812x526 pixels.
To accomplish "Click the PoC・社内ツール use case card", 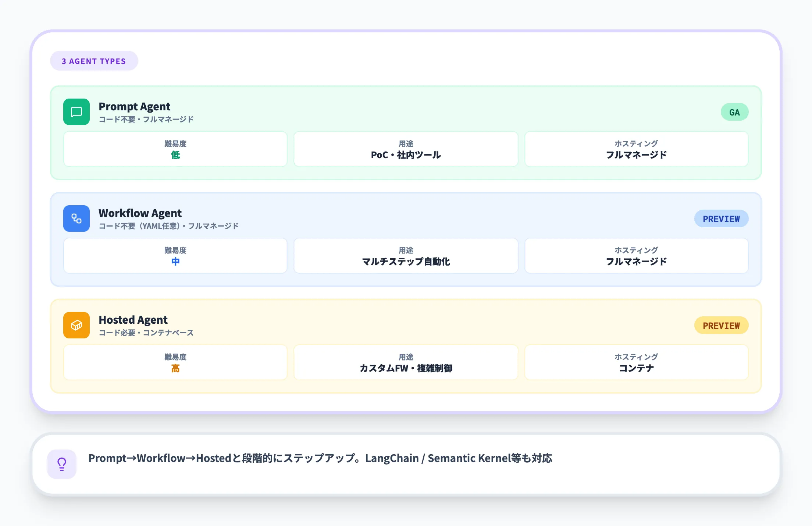I will (x=406, y=149).
